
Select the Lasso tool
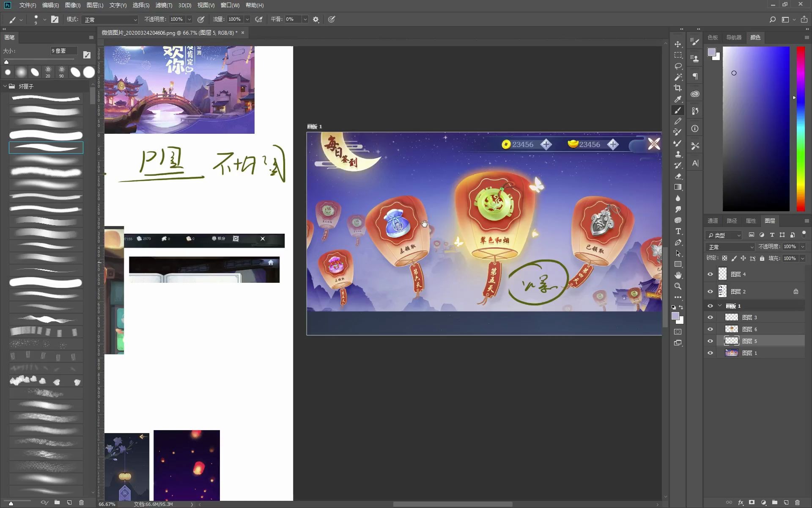pyautogui.click(x=678, y=66)
